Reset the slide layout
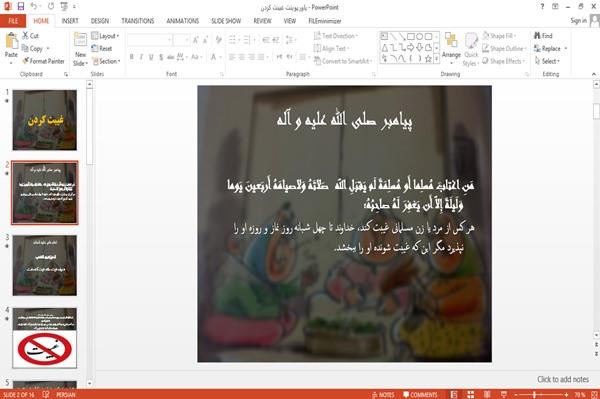Screen dimensions: 600x399 tap(102, 49)
